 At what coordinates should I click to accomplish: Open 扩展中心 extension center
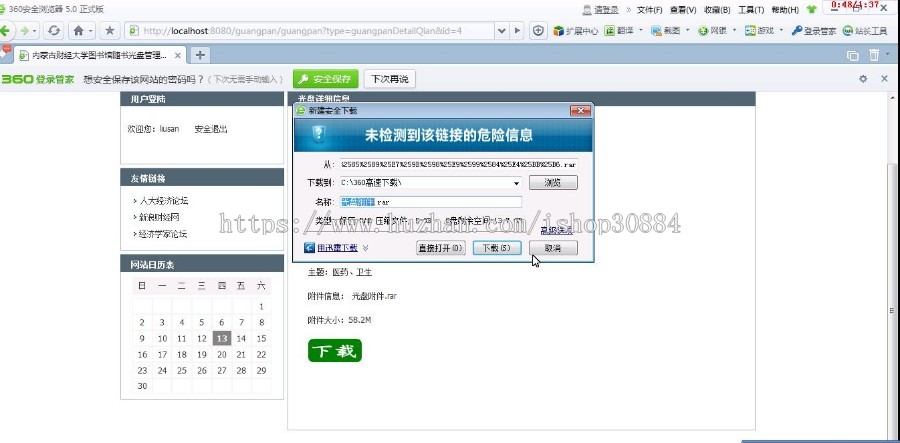point(576,31)
